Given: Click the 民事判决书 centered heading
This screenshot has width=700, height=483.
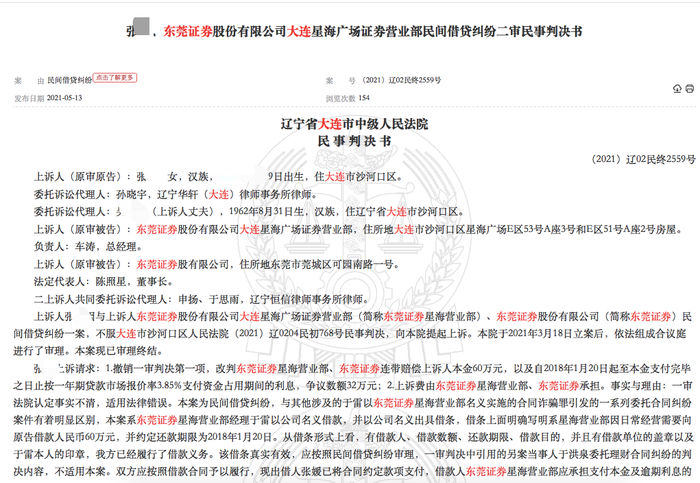Looking at the screenshot, I should click(354, 142).
